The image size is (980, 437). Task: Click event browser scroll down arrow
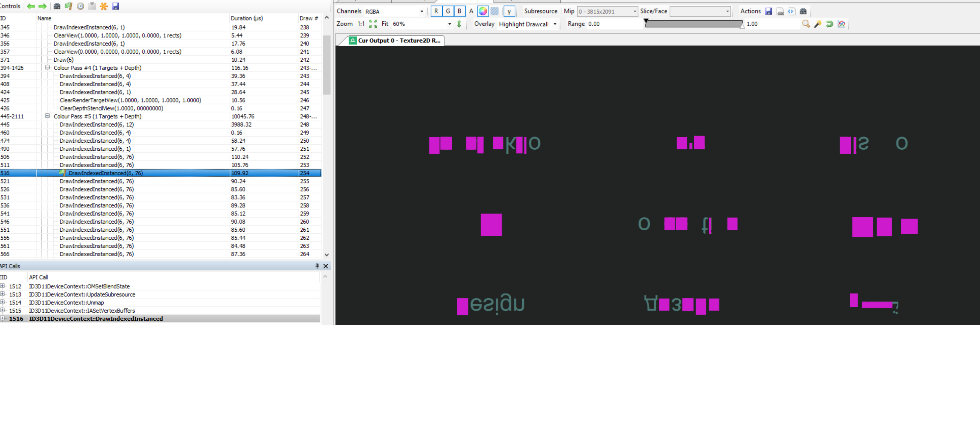click(x=326, y=255)
